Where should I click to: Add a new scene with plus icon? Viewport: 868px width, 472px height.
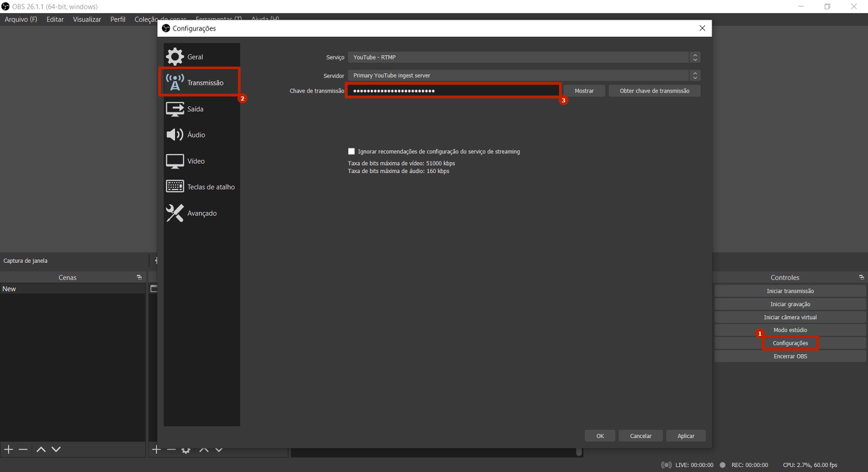point(9,450)
